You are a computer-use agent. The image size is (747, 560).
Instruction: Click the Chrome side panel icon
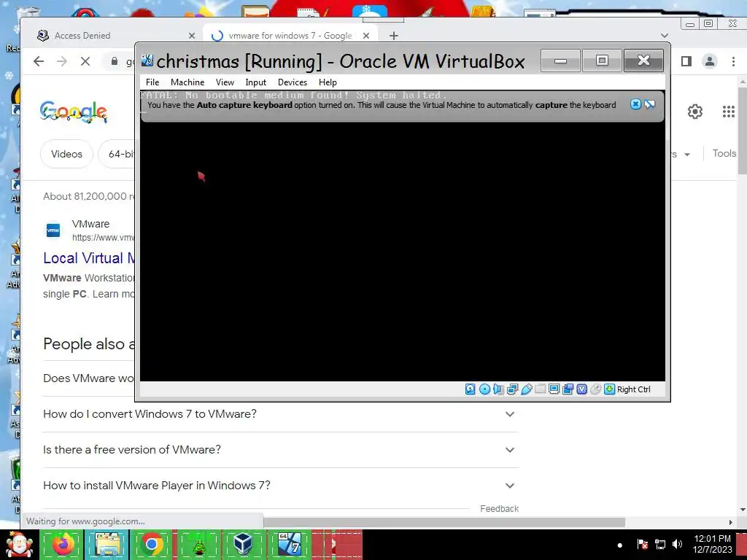[686, 61]
